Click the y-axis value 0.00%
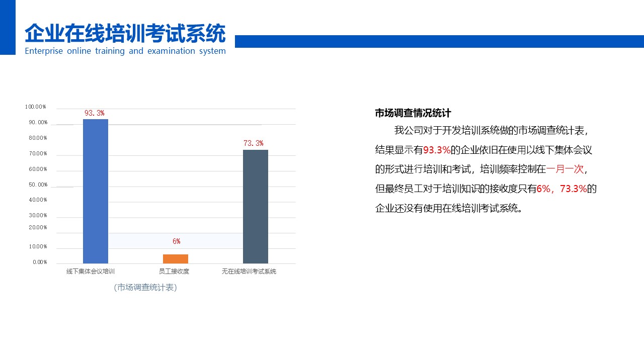Screen dimensions: 644x362 click(x=40, y=262)
